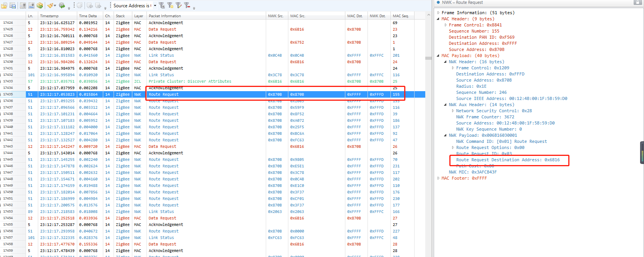Click the gear with green arrows icon
Screen dimensions: 644x257
click(x=62, y=5)
